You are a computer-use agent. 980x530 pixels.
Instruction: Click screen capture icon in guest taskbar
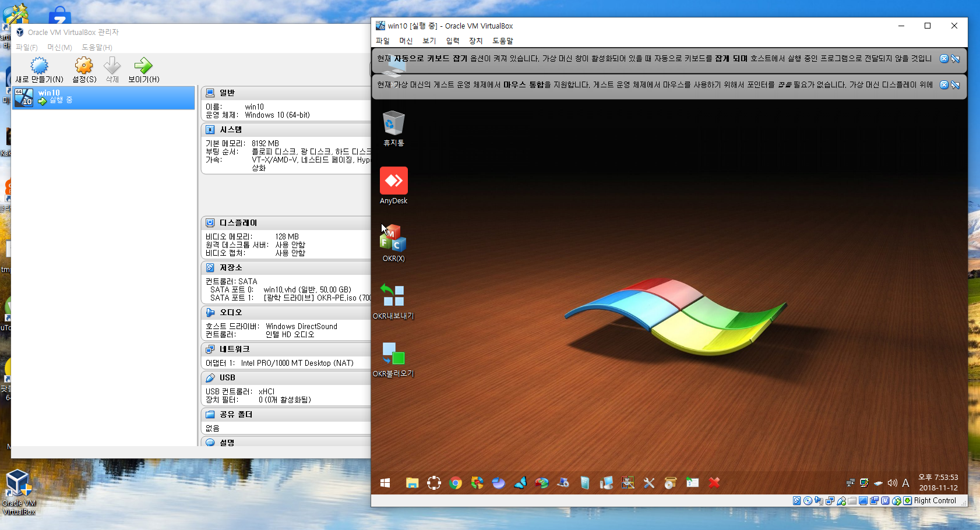[x=434, y=483]
